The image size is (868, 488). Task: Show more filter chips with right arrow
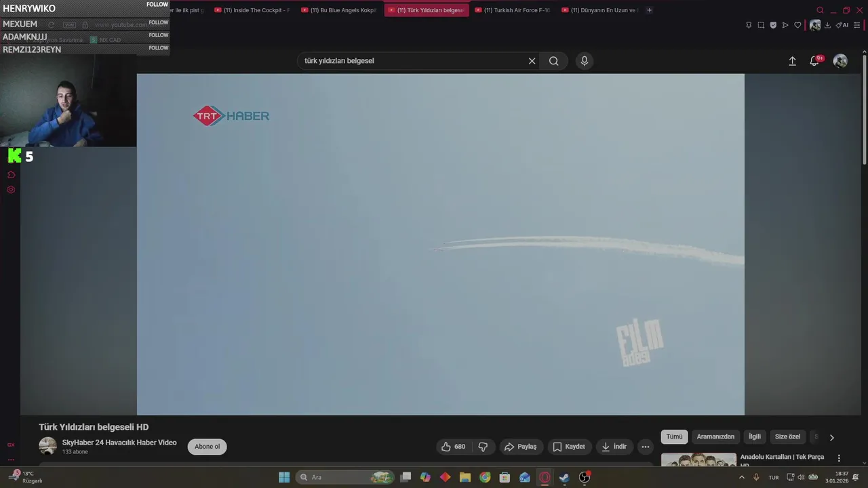pos(832,438)
